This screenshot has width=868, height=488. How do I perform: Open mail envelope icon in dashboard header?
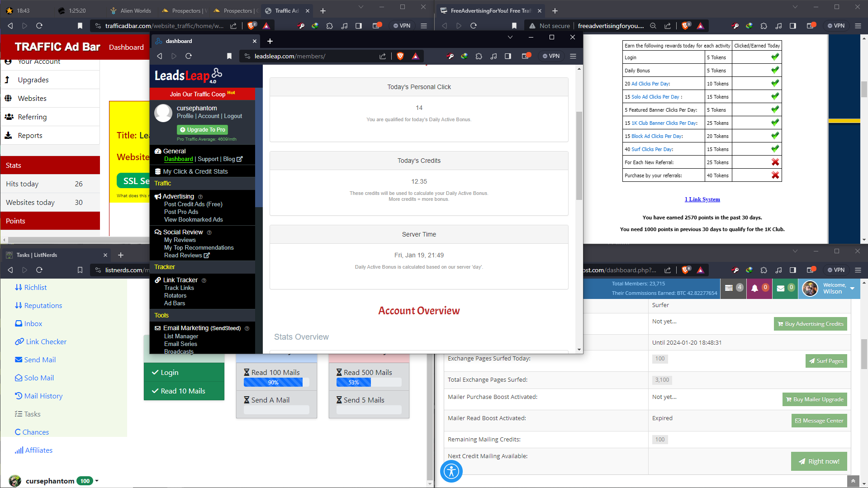pyautogui.click(x=781, y=288)
